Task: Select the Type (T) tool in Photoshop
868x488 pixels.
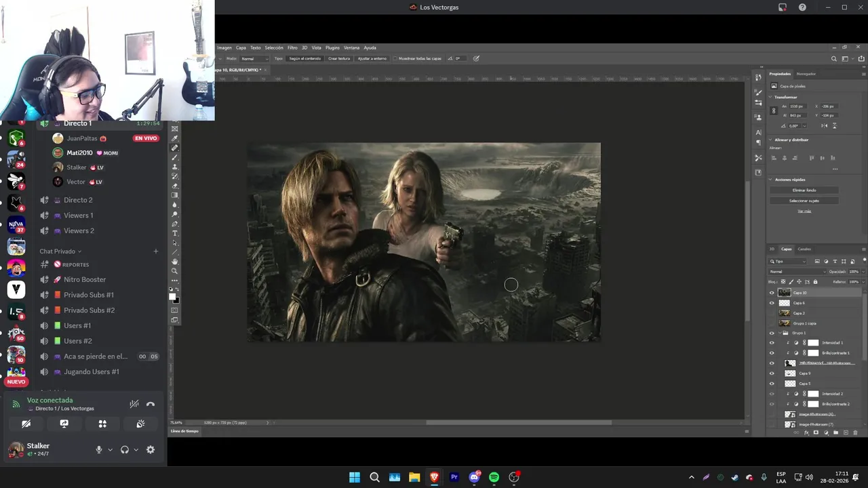Action: tap(175, 233)
